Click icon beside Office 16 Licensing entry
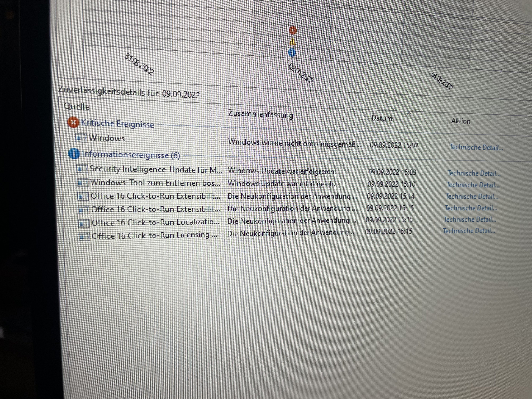The width and height of the screenshot is (532, 399). tap(84, 237)
